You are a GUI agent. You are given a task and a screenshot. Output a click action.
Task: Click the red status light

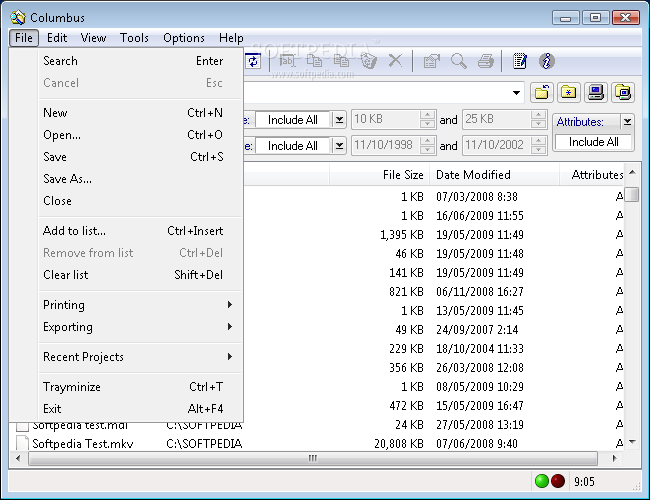pos(558,481)
